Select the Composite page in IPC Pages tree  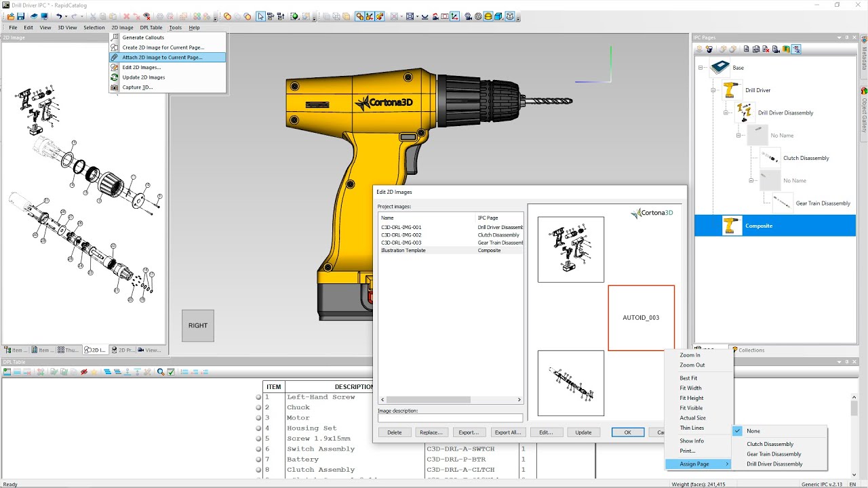775,226
